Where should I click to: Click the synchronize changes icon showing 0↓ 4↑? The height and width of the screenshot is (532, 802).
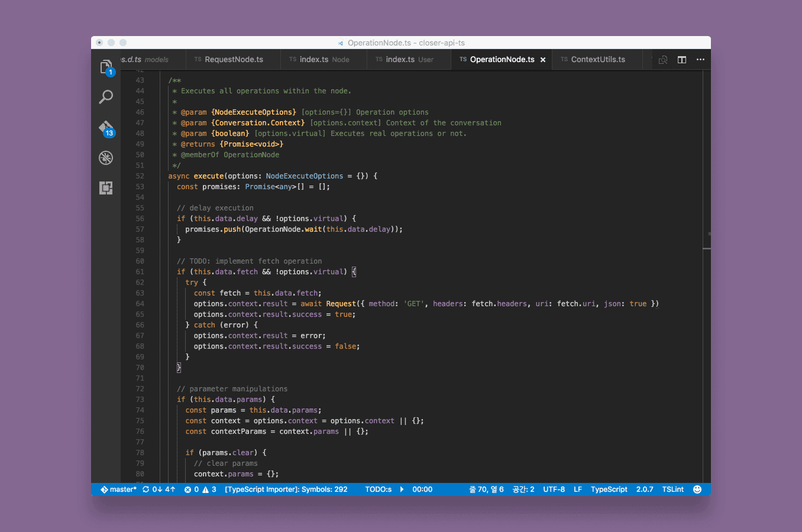[x=158, y=489]
